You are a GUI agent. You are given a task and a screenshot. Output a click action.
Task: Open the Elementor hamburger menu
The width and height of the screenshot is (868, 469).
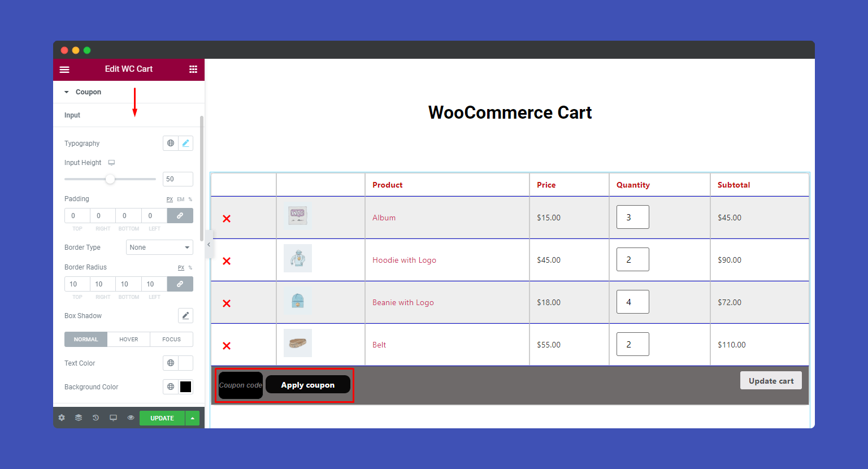click(64, 70)
